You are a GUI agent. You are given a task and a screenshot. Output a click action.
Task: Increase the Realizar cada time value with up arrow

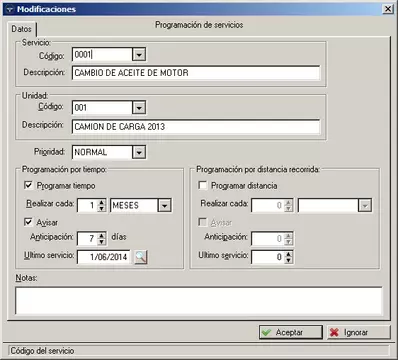tap(102, 202)
